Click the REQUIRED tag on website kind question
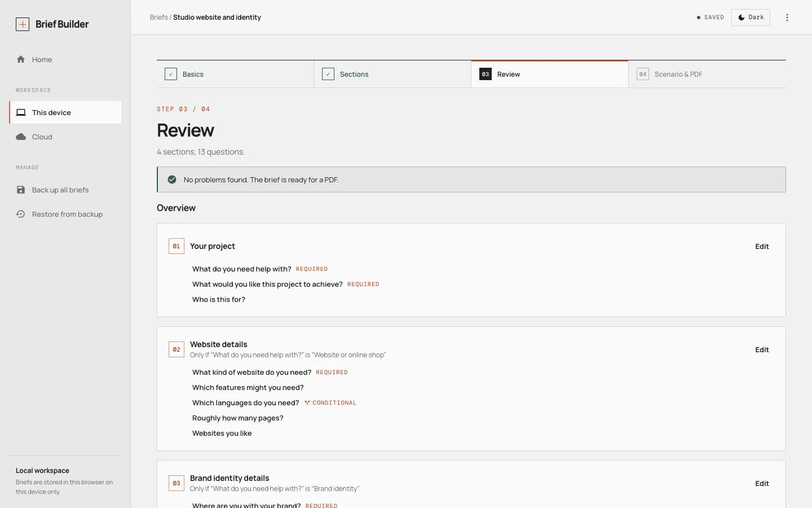 click(332, 373)
